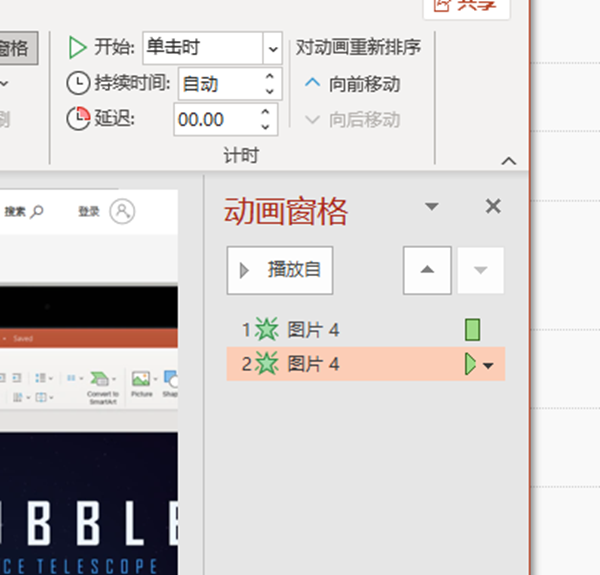Click the 延迟 field showing 00.00
Image resolution: width=600 pixels, height=575 pixels.
pos(213,120)
